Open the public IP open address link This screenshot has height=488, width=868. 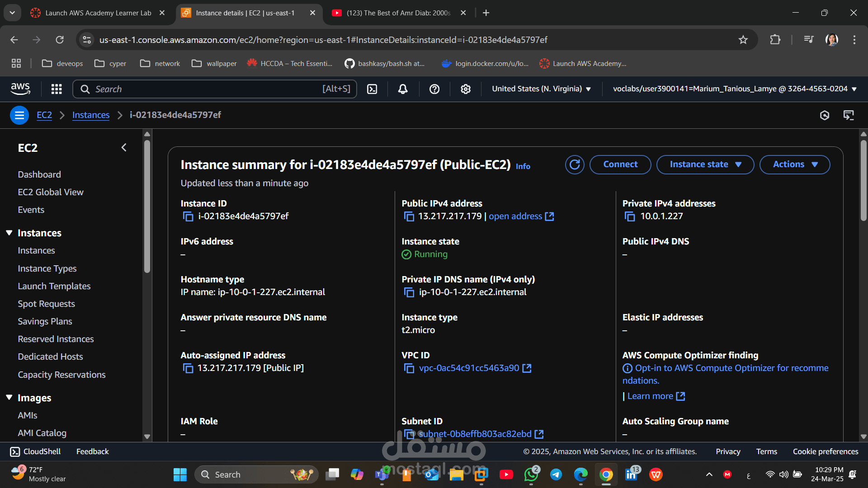click(x=521, y=216)
